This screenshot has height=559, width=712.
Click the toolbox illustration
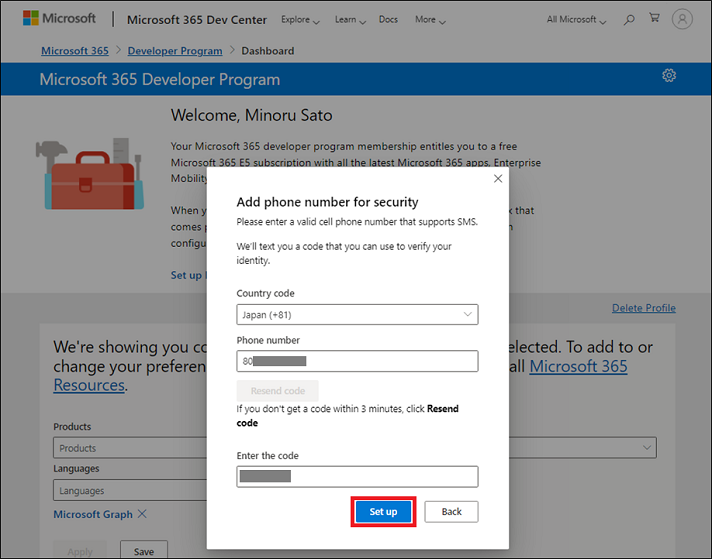(90, 174)
